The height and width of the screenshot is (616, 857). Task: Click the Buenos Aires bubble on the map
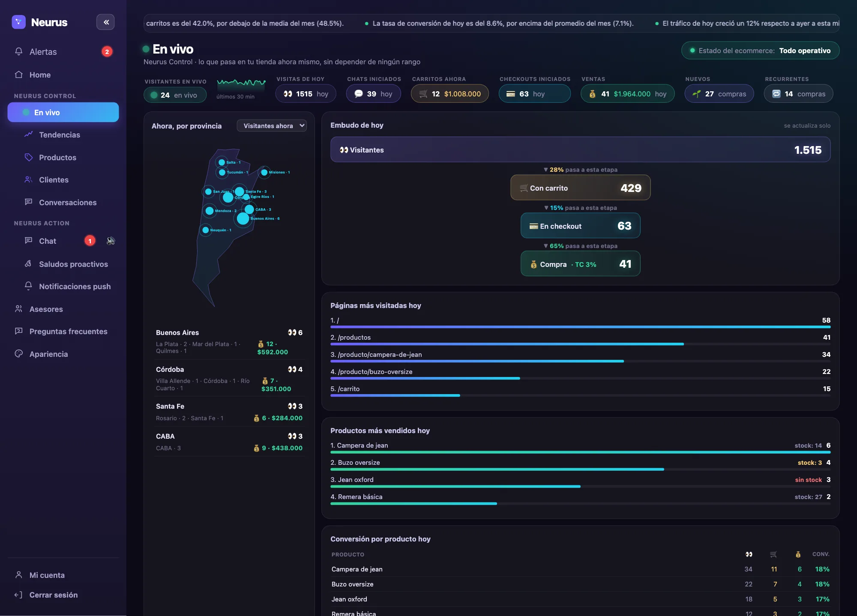[x=243, y=218]
